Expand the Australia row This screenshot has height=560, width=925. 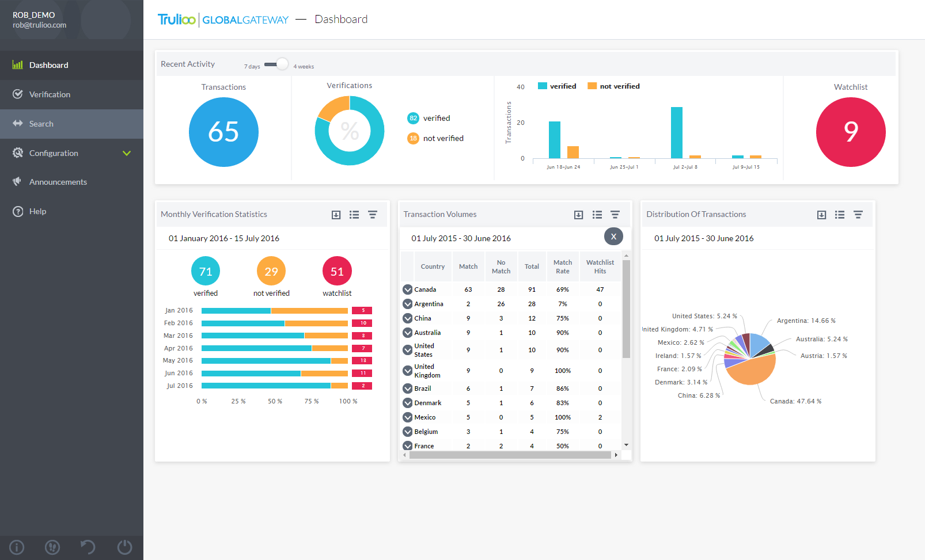[x=408, y=333]
